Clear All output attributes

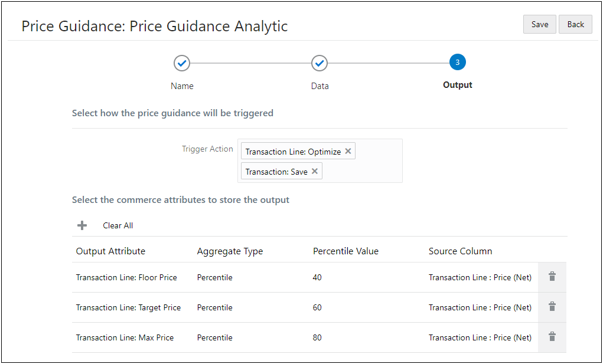click(x=118, y=225)
